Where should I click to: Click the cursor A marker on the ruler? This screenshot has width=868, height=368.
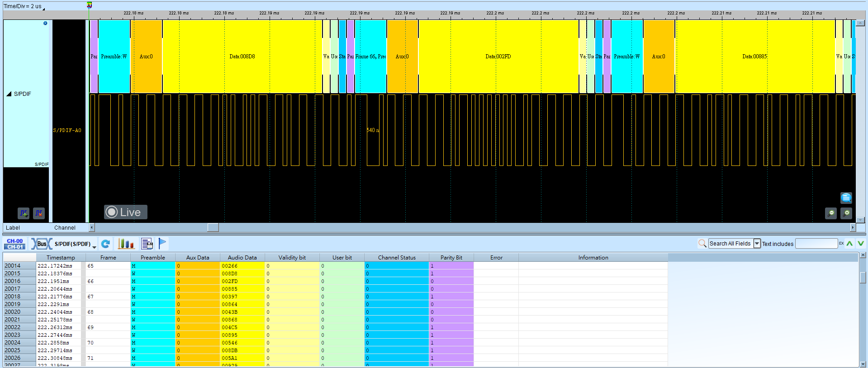coord(89,5)
